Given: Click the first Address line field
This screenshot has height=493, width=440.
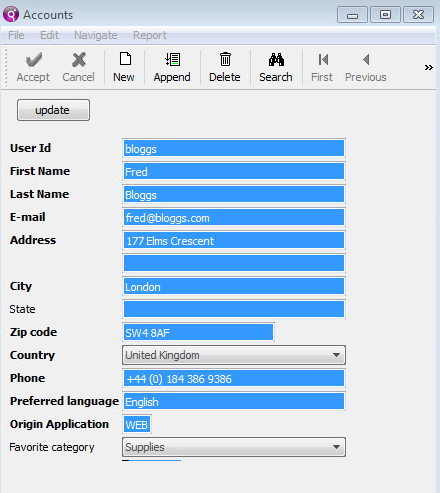Looking at the screenshot, I should tap(234, 240).
